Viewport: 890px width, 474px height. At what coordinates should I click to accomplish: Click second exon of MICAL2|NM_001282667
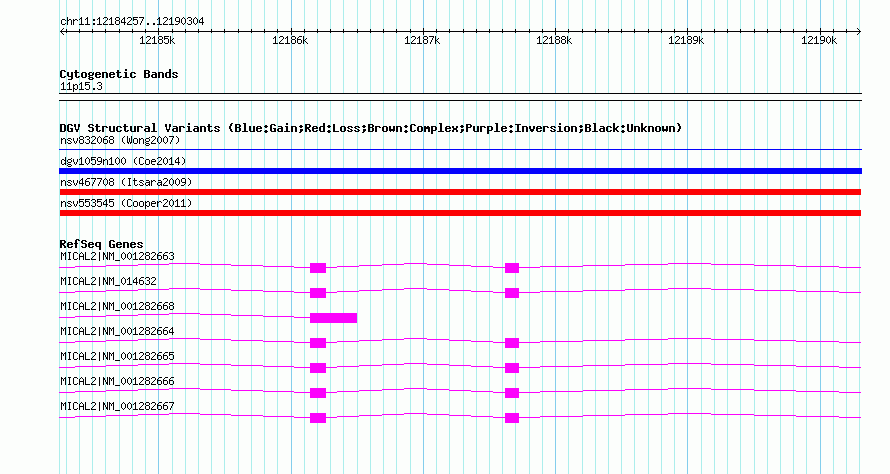click(x=512, y=418)
